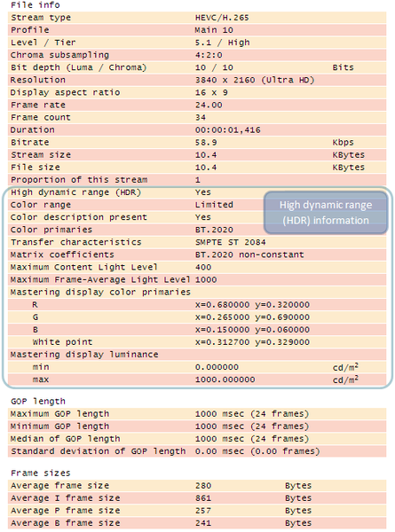Click the Average B frame size row
This screenshot has height=532, width=395.
(x=197, y=523)
